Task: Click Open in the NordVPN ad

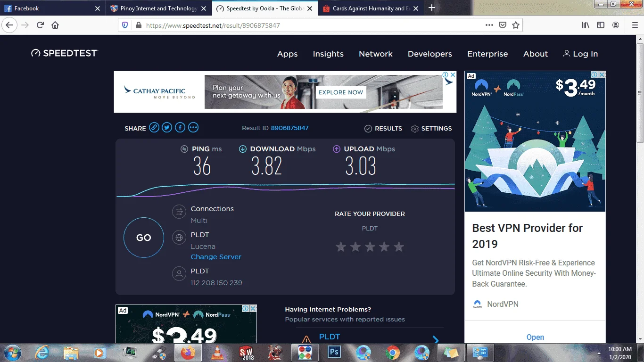Action: (x=535, y=337)
